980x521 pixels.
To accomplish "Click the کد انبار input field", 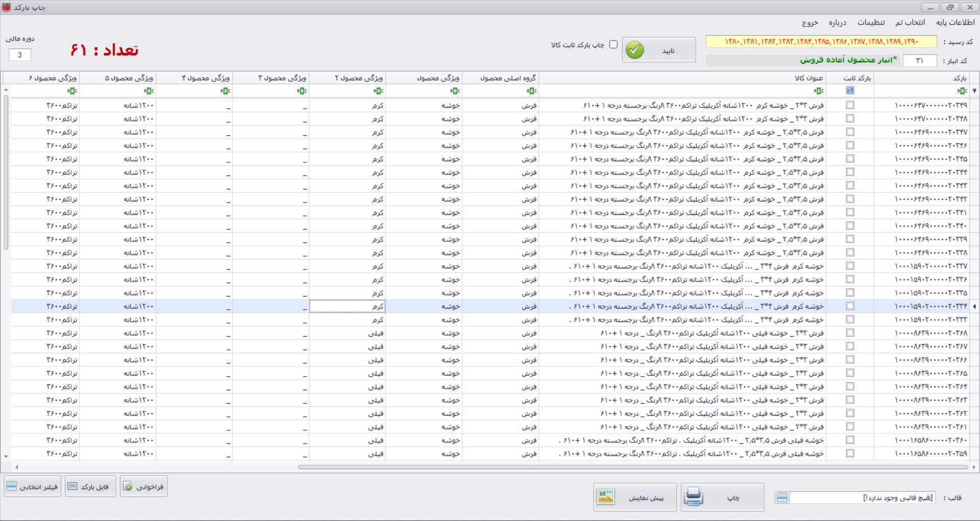I will coord(919,61).
